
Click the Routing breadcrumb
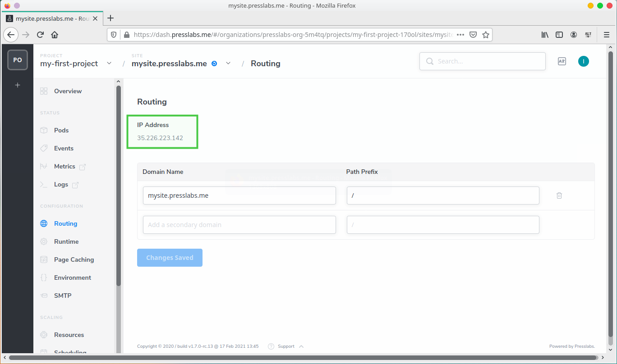coord(266,64)
